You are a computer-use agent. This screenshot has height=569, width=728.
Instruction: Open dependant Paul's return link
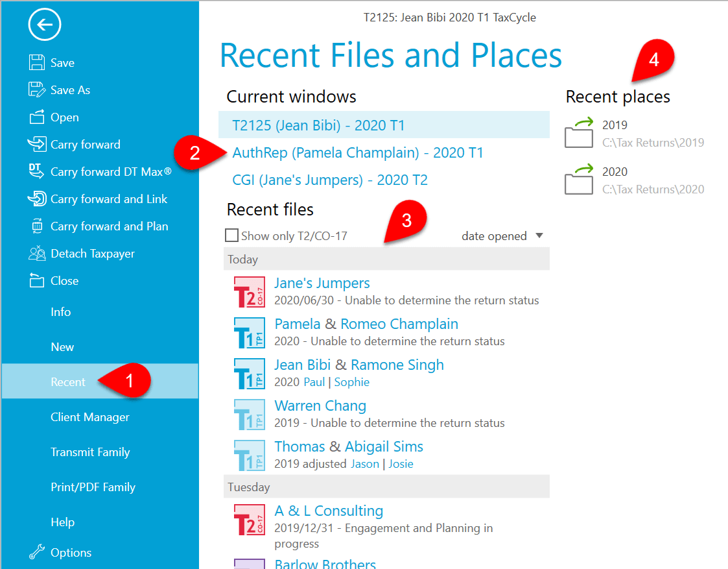pyautogui.click(x=314, y=381)
